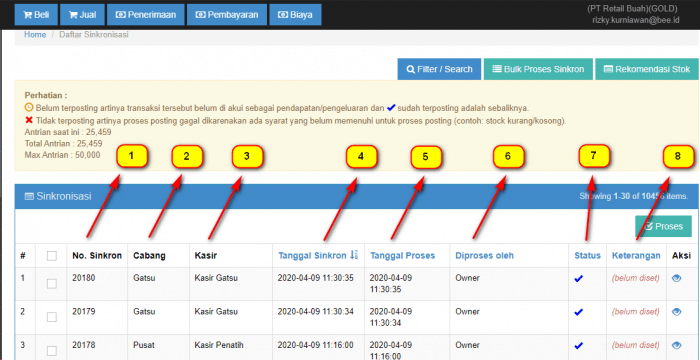This screenshot has height=360, width=700.
Task: Sort by Tanggal Proses column
Action: [x=402, y=255]
